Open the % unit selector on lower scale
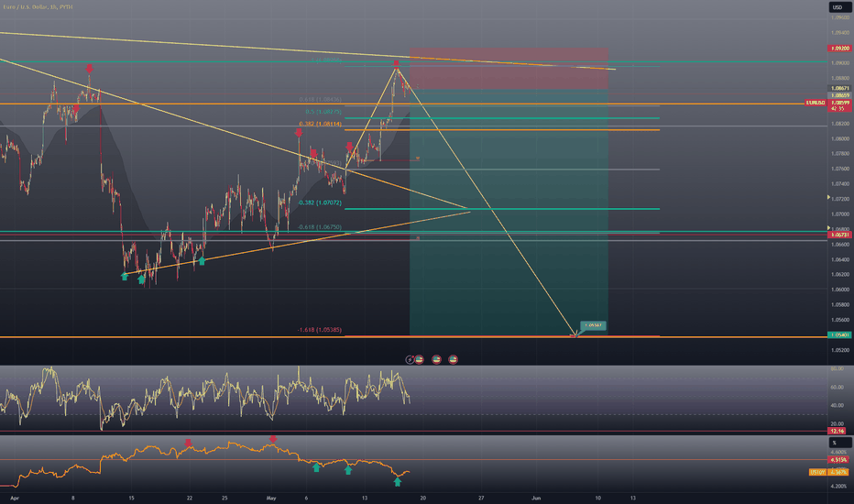The height and width of the screenshot is (504, 854). pos(839,443)
